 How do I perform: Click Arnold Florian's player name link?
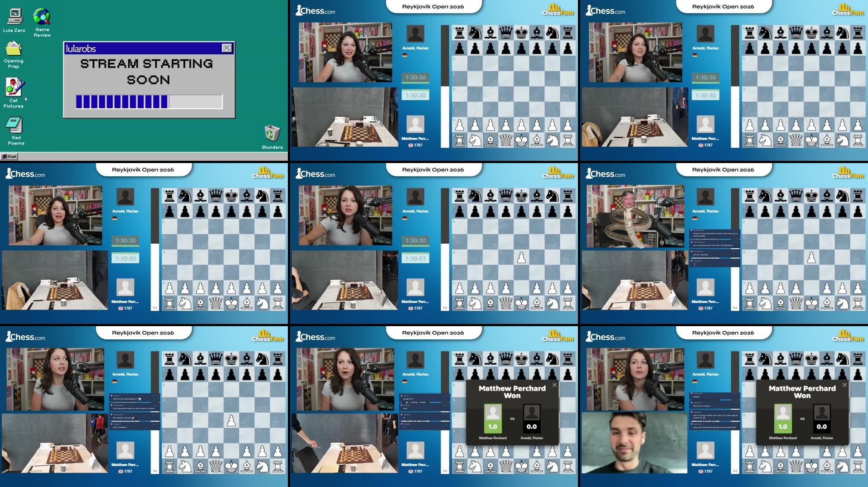[415, 48]
